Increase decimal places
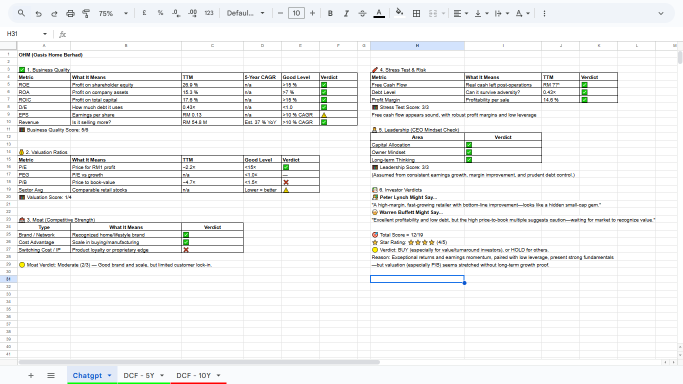 click(193, 13)
